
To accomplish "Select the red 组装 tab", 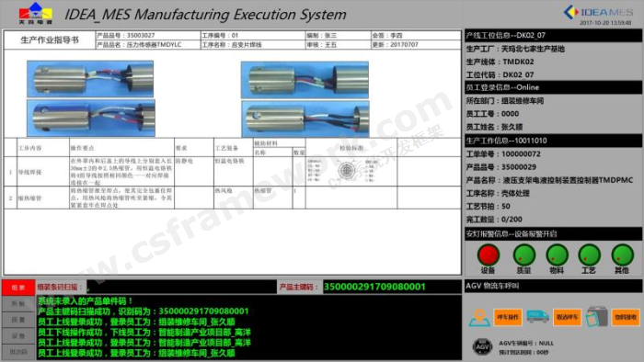I will click(18, 288).
